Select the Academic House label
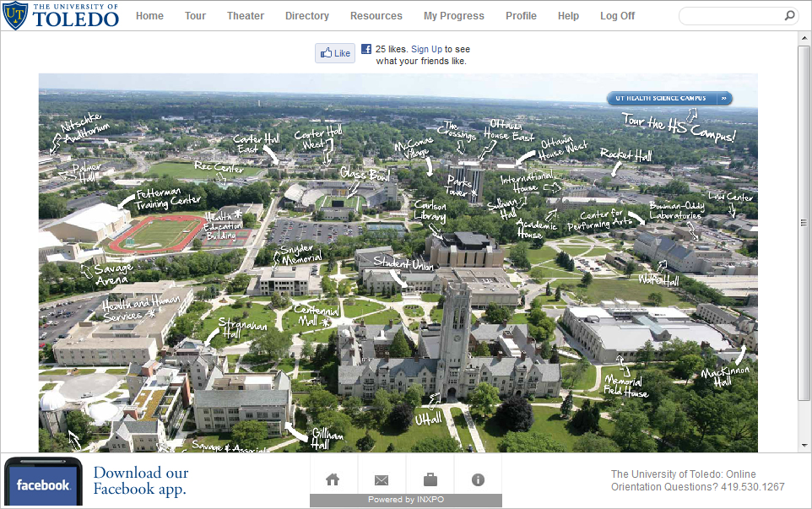 [x=536, y=229]
